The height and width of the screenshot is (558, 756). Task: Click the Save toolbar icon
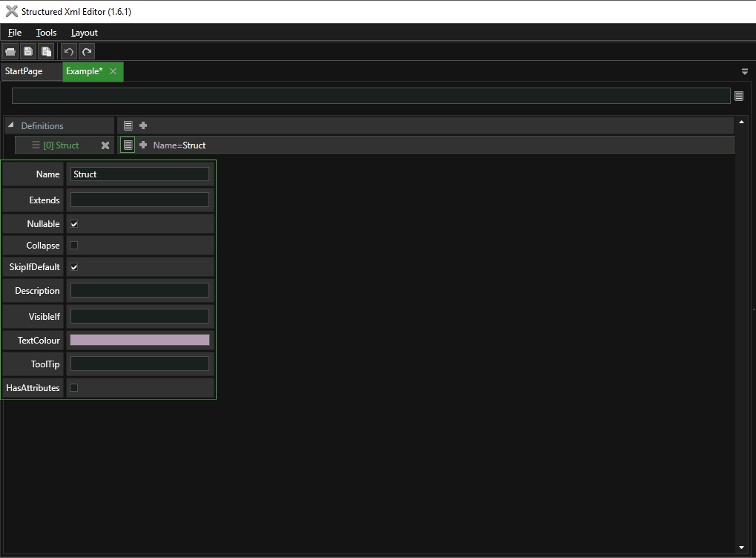pyautogui.click(x=28, y=52)
